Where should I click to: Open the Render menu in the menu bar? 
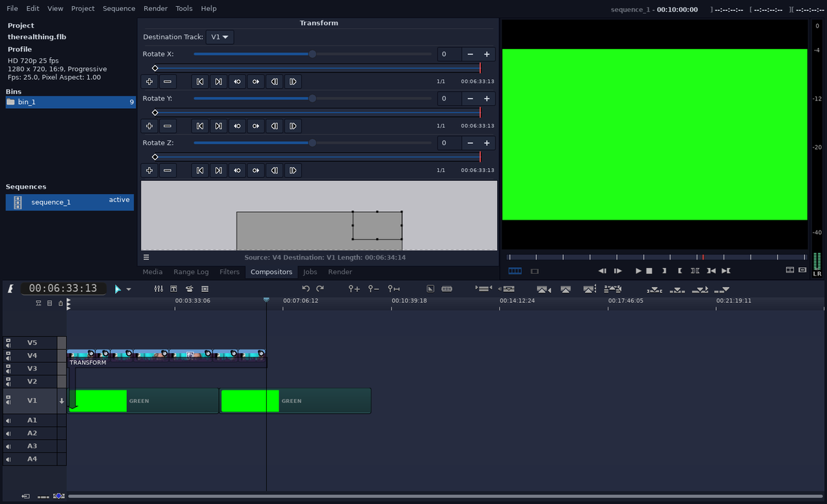[155, 8]
